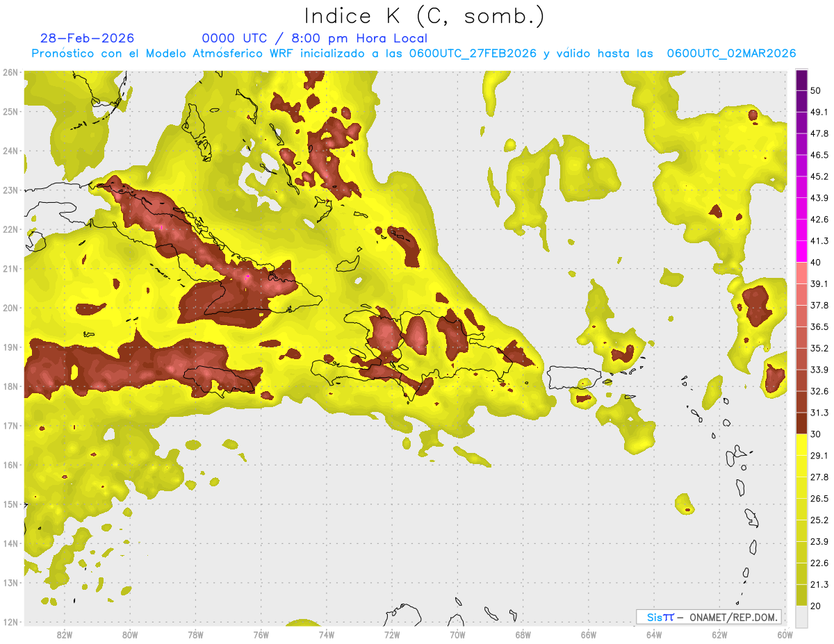Click the colorbar label "50"
This screenshot has width=834, height=644.
816,90
